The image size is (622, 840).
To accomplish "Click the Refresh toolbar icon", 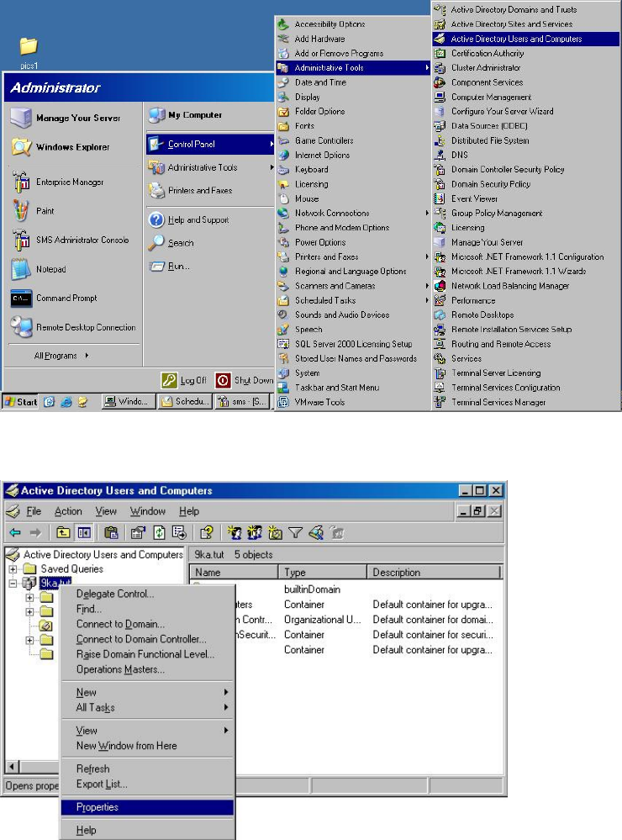I will pos(159,532).
